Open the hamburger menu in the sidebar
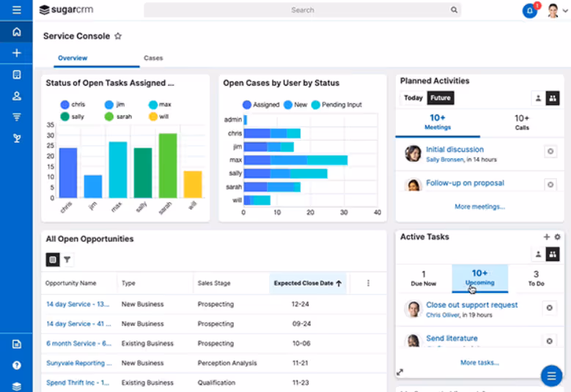 click(16, 10)
